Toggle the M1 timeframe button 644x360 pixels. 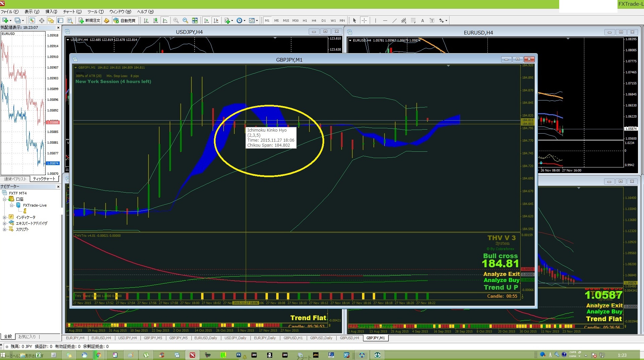(x=267, y=21)
